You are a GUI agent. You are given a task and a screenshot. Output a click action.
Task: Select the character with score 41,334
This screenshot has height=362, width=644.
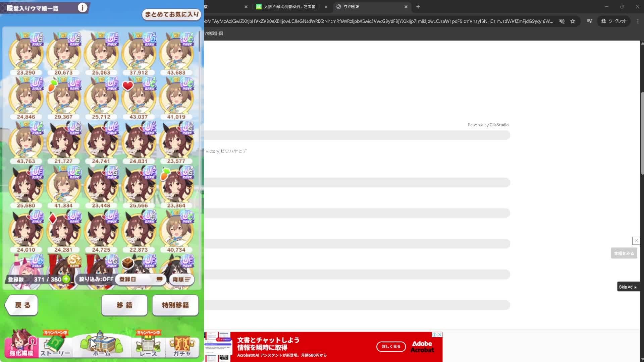click(63, 186)
